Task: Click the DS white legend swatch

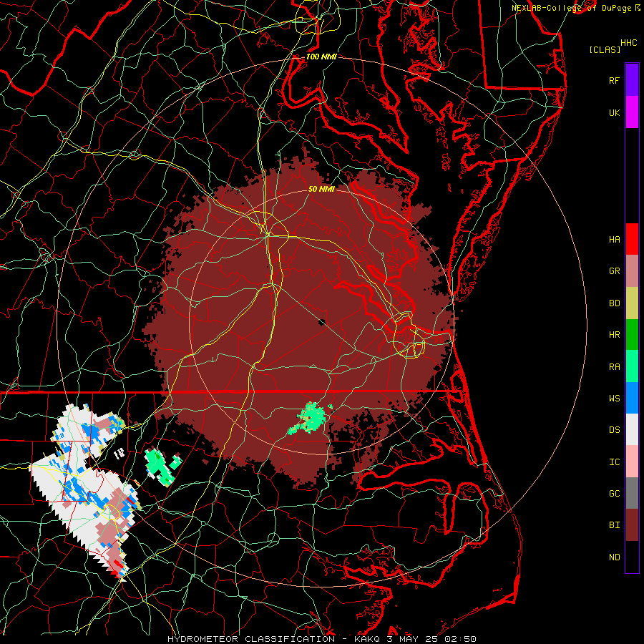Action: [x=632, y=429]
